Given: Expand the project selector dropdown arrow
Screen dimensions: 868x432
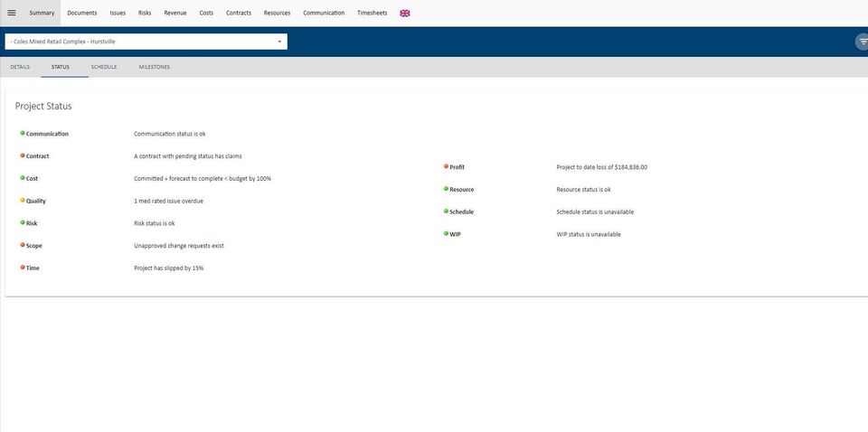Looking at the screenshot, I should pyautogui.click(x=279, y=42).
